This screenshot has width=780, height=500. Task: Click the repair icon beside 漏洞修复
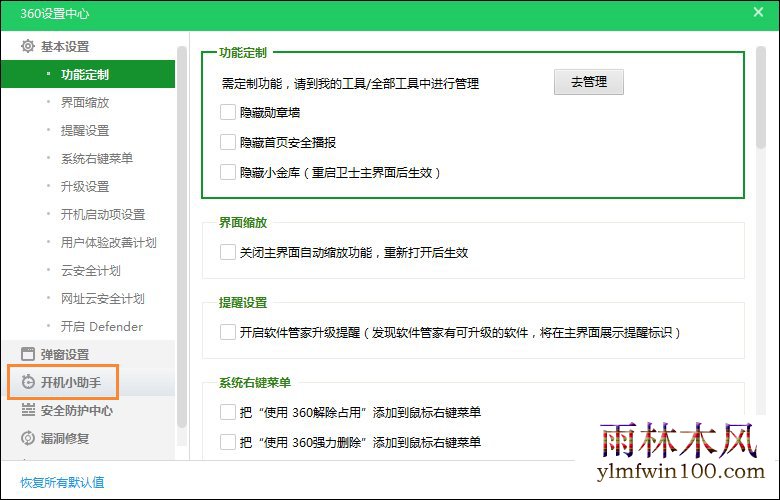click(28, 438)
